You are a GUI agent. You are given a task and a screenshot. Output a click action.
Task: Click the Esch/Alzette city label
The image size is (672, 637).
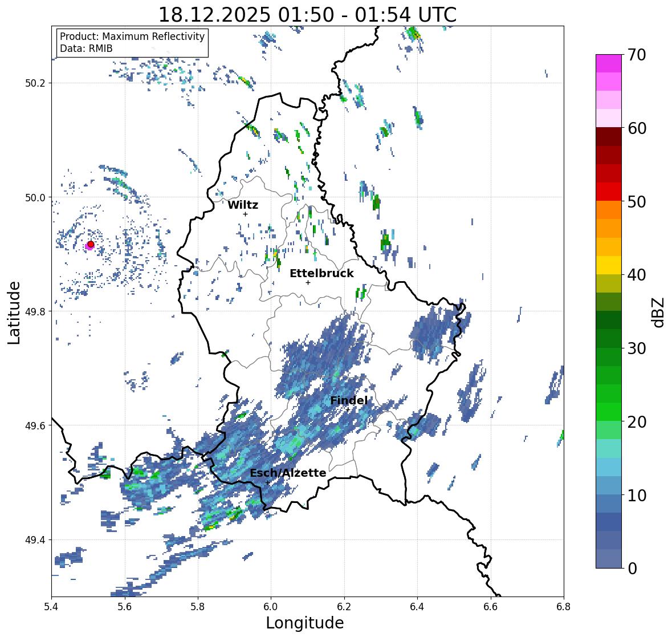pyautogui.click(x=288, y=473)
